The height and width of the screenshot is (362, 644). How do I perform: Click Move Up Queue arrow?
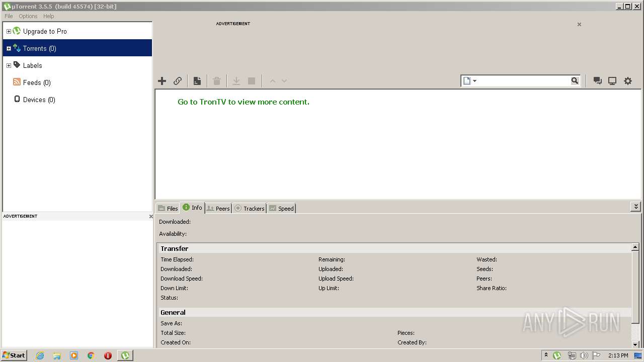point(273,81)
